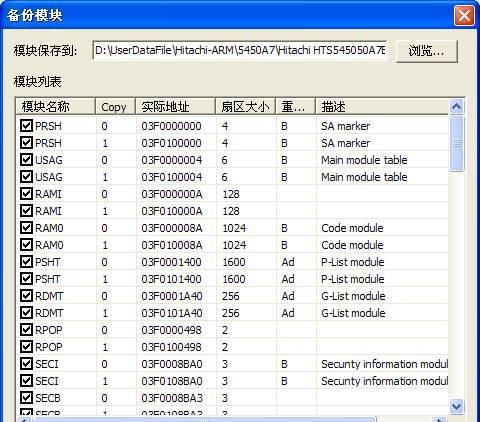This screenshot has width=480, height=422.
Task: Click the 浏览... browse button
Action: [x=427, y=51]
